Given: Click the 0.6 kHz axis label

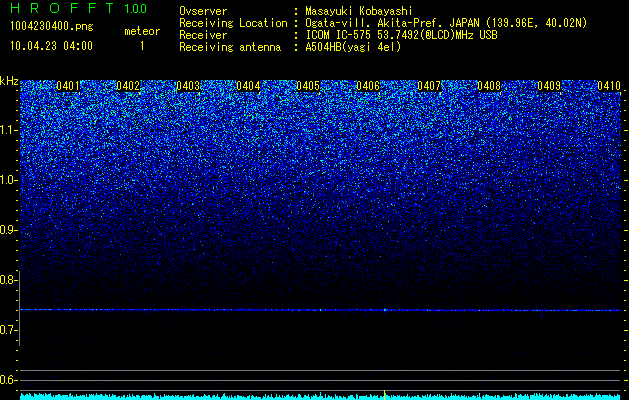Looking at the screenshot, I should coord(8,380).
